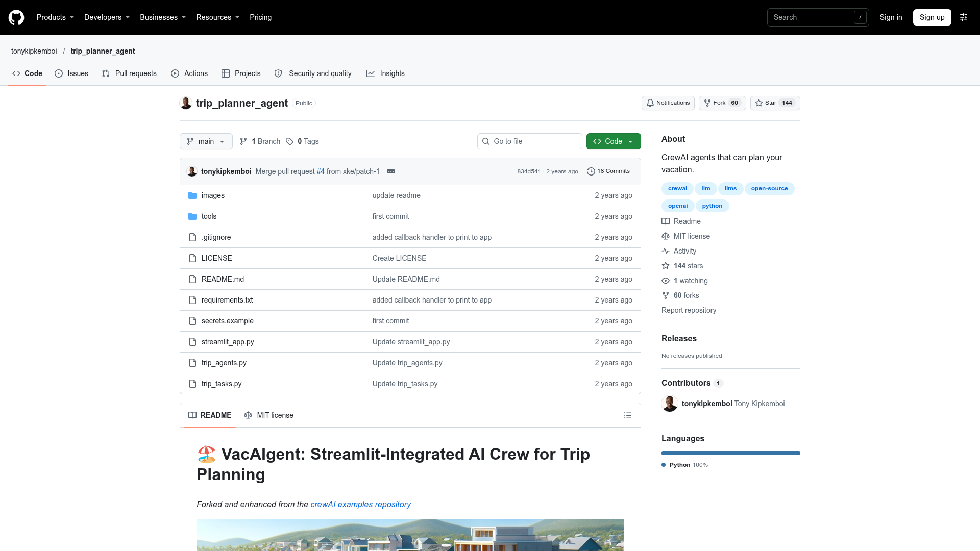Open the images folder
Screen dimensions: 980x551
click(213, 195)
